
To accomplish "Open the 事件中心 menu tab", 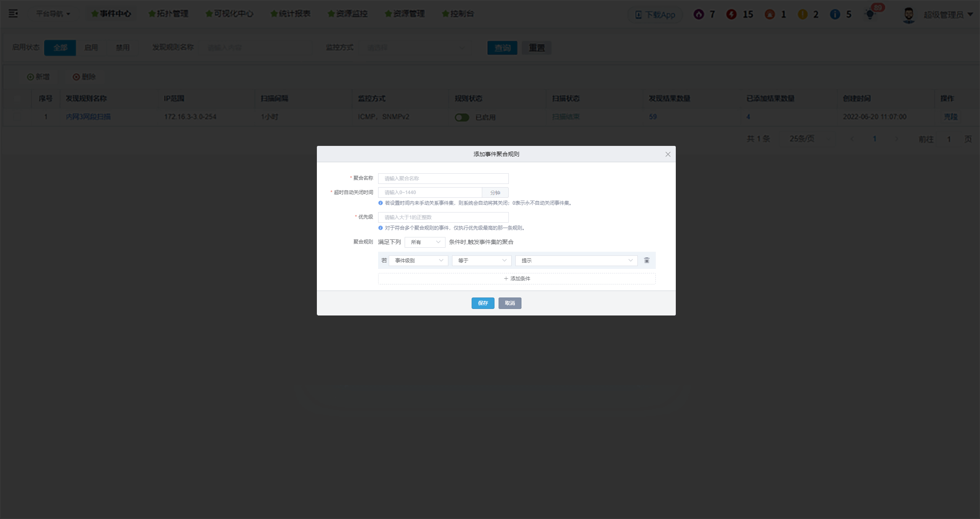I will point(111,13).
